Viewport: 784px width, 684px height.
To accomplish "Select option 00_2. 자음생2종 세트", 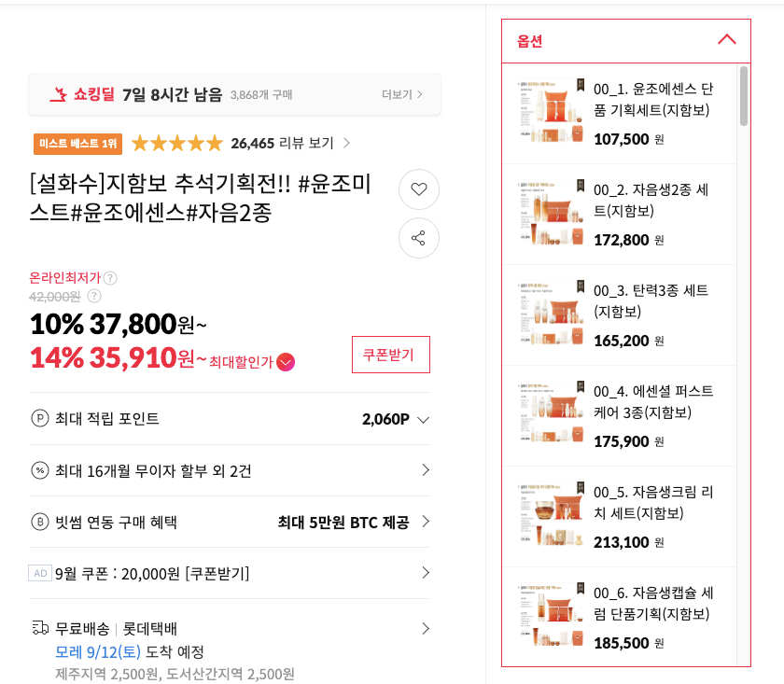I will click(x=619, y=215).
